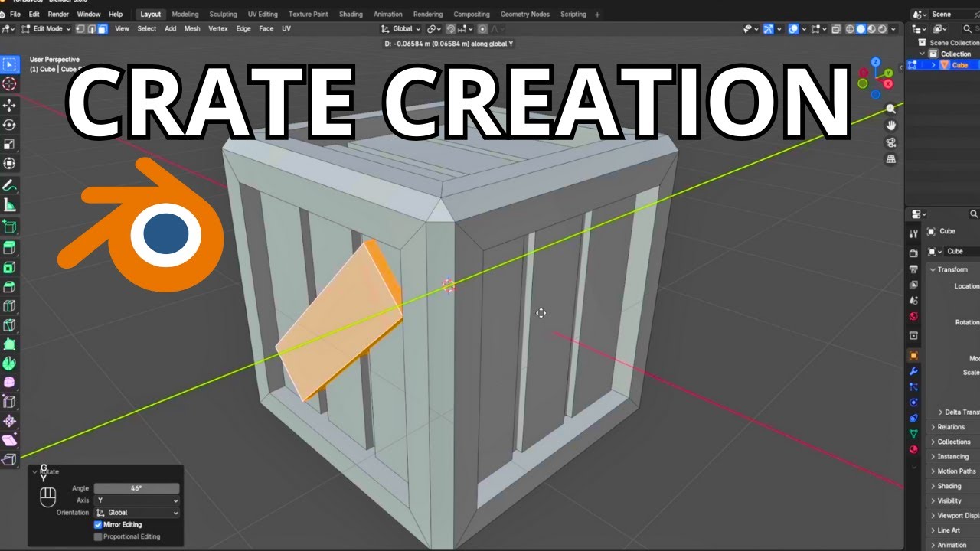The height and width of the screenshot is (551, 980).
Task: Choose the Move tool in toolbar
Action: [x=9, y=105]
